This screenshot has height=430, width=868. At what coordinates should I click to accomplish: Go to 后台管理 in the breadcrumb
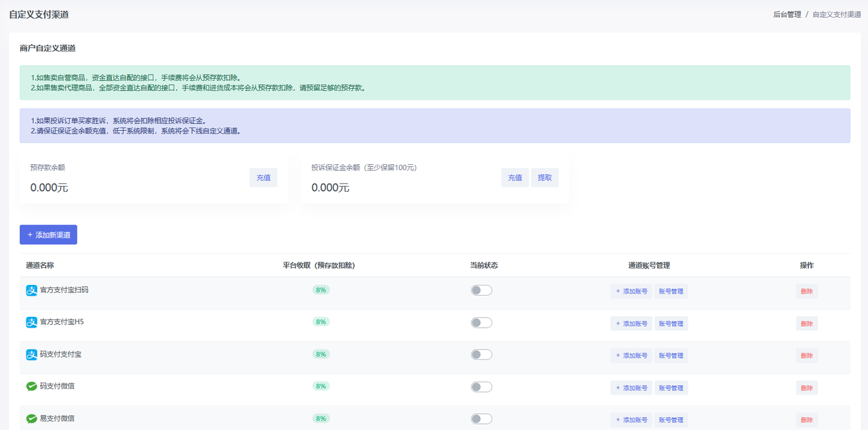click(787, 14)
